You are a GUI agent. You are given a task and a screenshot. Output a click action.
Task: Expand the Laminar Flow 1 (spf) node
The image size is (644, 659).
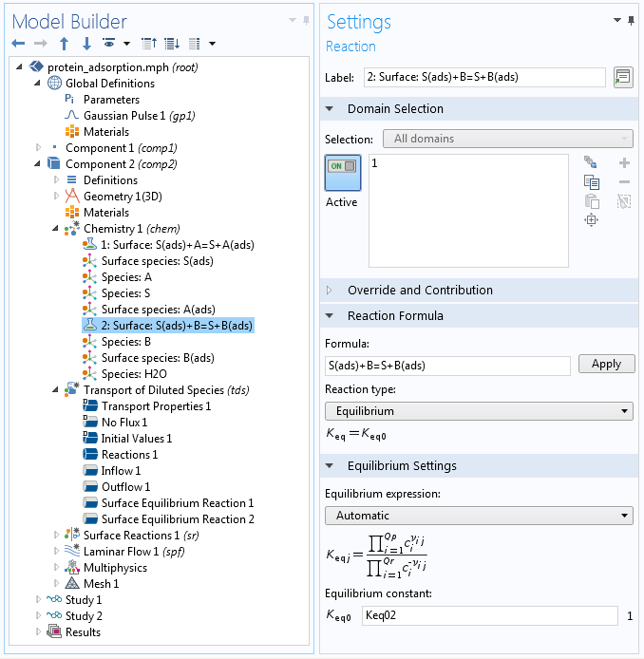click(x=56, y=551)
